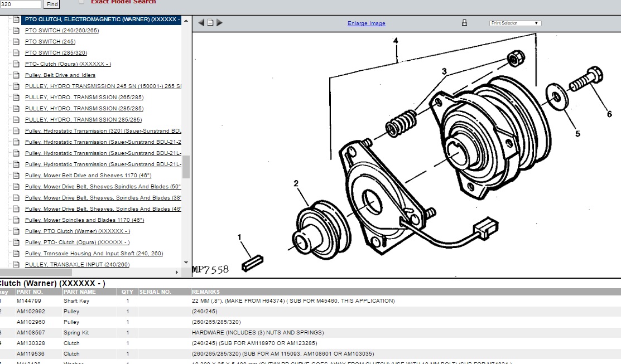This screenshot has height=364, width=621.
Task: Click document icon beside PTO SWITCH (285/320)
Action: 16,52
